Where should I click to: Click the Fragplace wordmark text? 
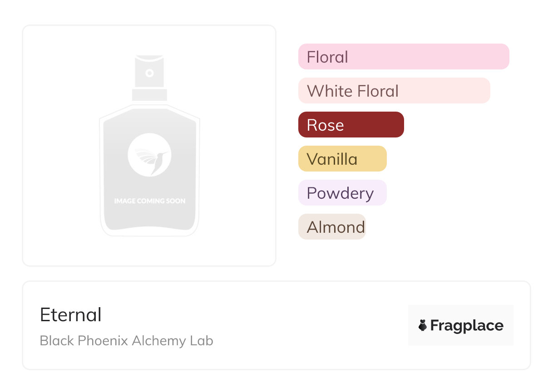(x=467, y=325)
